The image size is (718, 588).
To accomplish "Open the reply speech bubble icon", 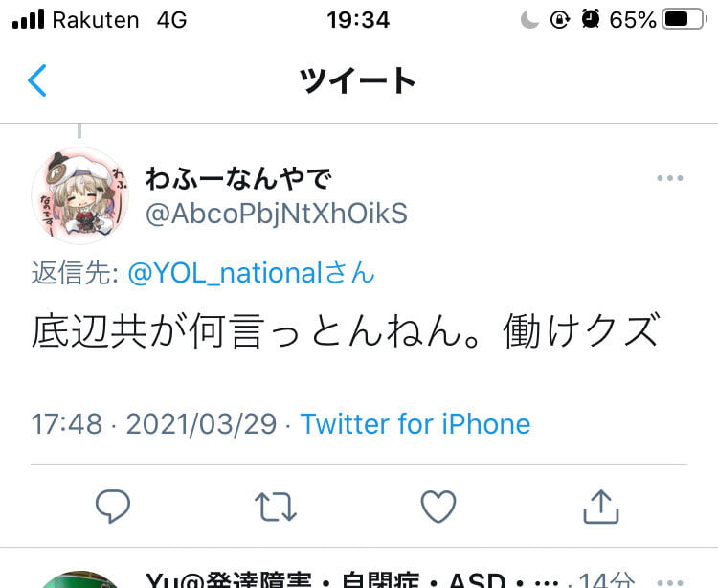I will [113, 506].
